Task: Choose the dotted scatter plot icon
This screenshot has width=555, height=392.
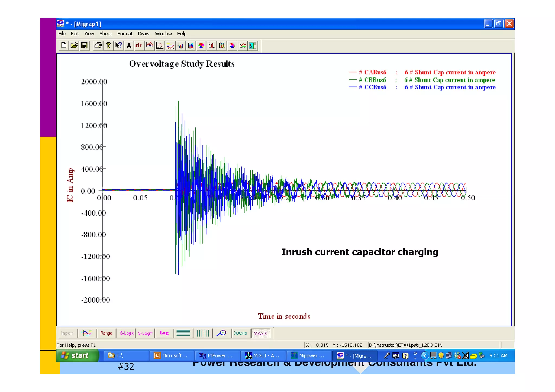Action: (160, 45)
